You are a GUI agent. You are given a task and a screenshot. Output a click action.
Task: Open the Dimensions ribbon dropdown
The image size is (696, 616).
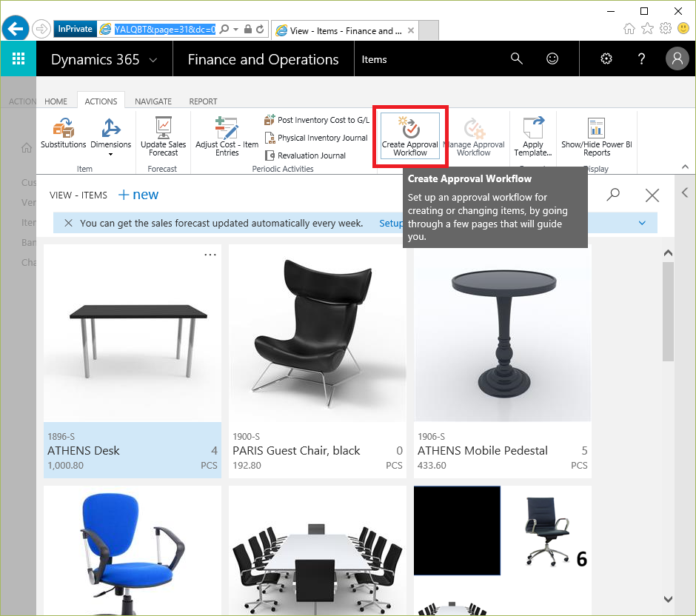(x=110, y=137)
